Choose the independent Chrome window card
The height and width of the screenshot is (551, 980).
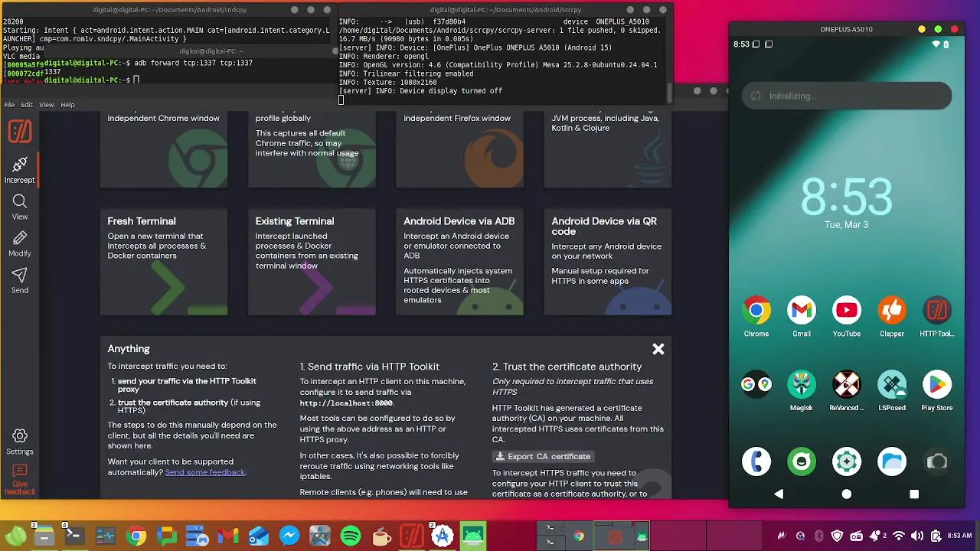pos(164,149)
